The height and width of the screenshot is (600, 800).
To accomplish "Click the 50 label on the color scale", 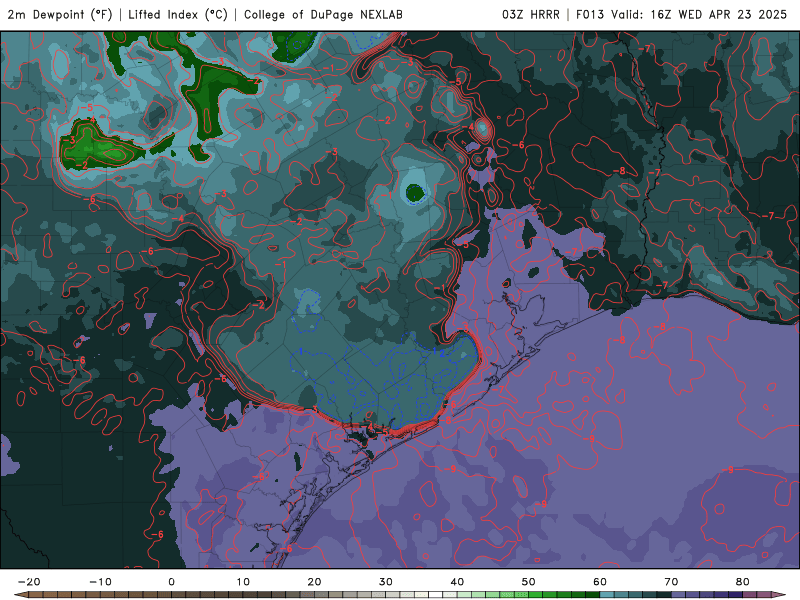I will (x=529, y=582).
